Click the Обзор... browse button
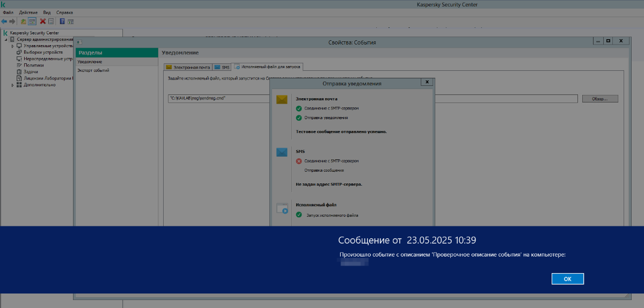Viewport: 644px width, 308px height. tap(600, 99)
